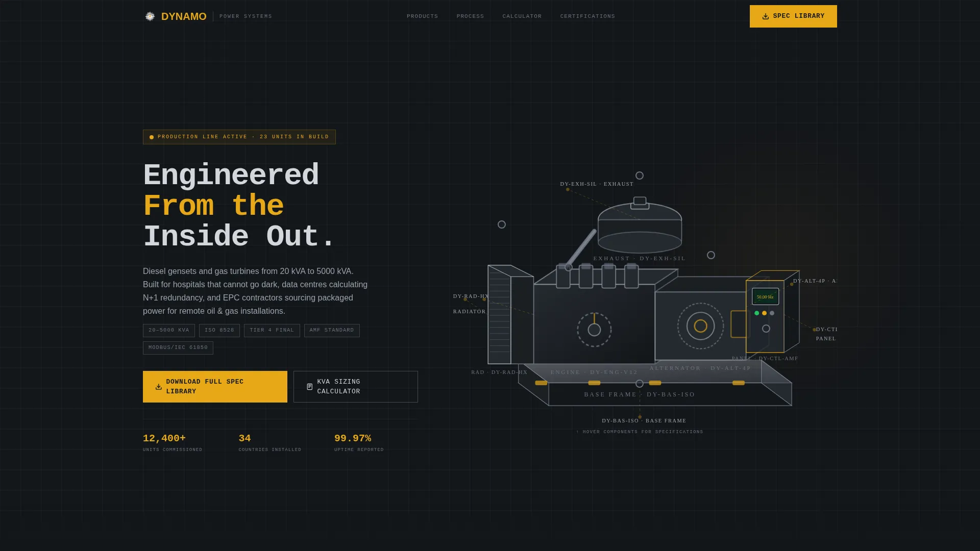Image resolution: width=980 pixels, height=551 pixels.
Task: Click the hotspot circle on the base frame
Action: pos(639,384)
